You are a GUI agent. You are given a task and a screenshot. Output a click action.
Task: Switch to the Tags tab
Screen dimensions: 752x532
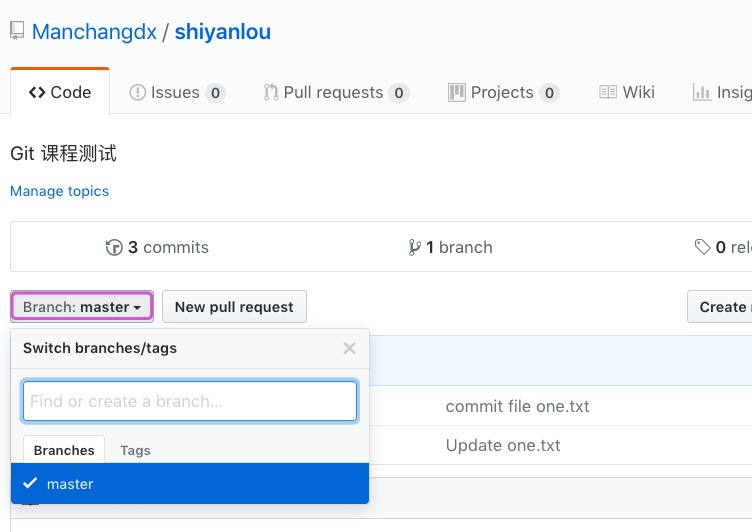135,450
